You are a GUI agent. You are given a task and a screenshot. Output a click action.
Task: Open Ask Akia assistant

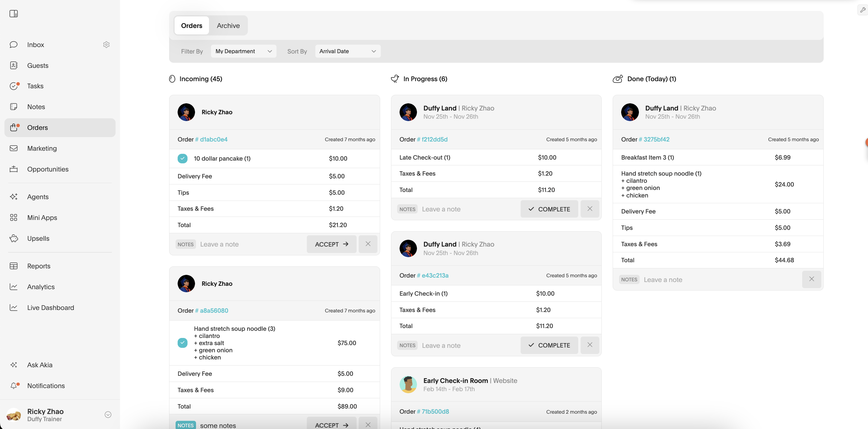point(40,365)
